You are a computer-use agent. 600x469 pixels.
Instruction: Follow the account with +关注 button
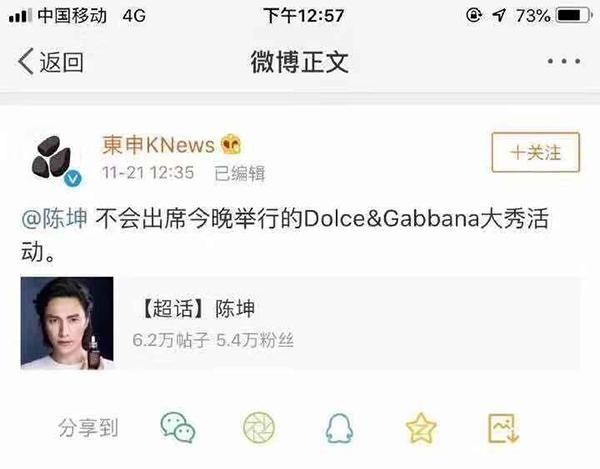536,152
